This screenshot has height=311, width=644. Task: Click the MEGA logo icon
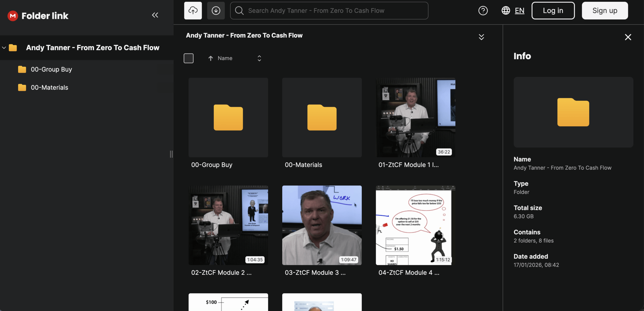[13, 16]
